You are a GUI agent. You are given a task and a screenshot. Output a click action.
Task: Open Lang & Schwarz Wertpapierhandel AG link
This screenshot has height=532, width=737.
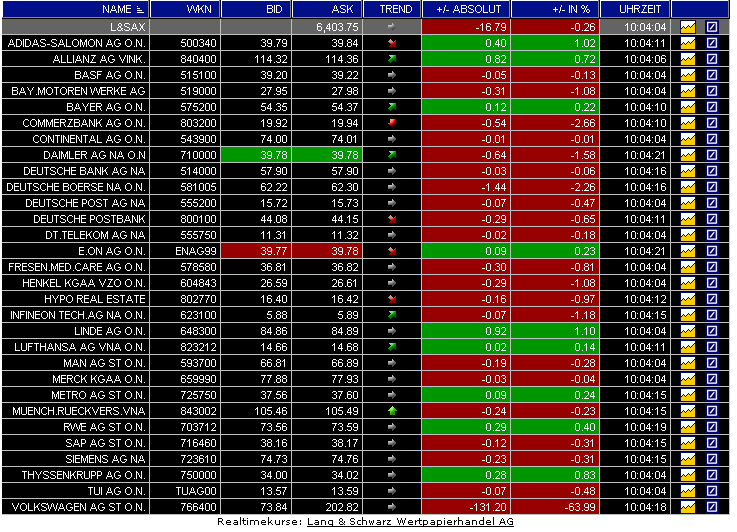(410, 522)
